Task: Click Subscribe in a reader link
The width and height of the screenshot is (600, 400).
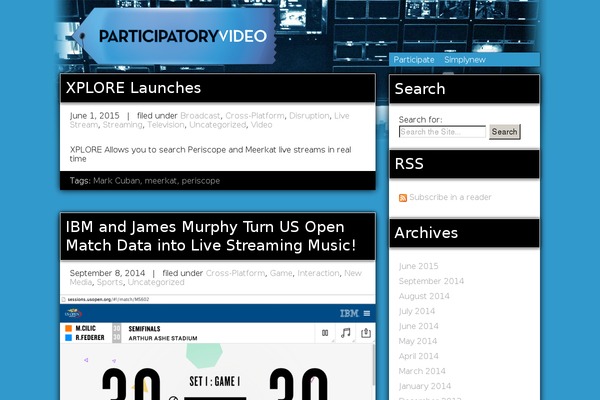Action: tap(450, 197)
